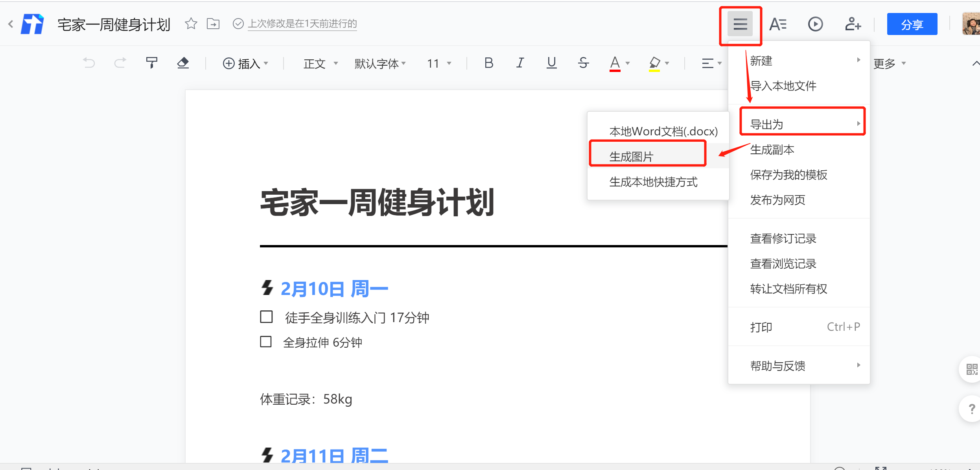
Task: Apply italic formatting
Action: [520, 63]
